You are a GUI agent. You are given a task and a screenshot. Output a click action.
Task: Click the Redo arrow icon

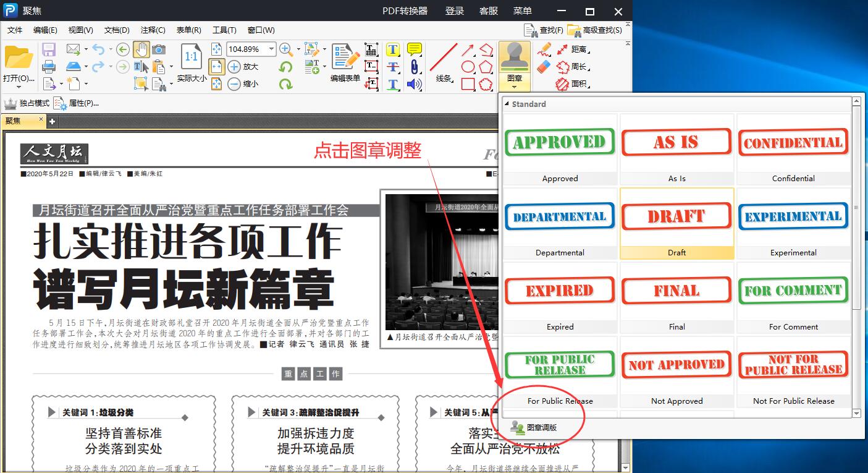tap(98, 66)
